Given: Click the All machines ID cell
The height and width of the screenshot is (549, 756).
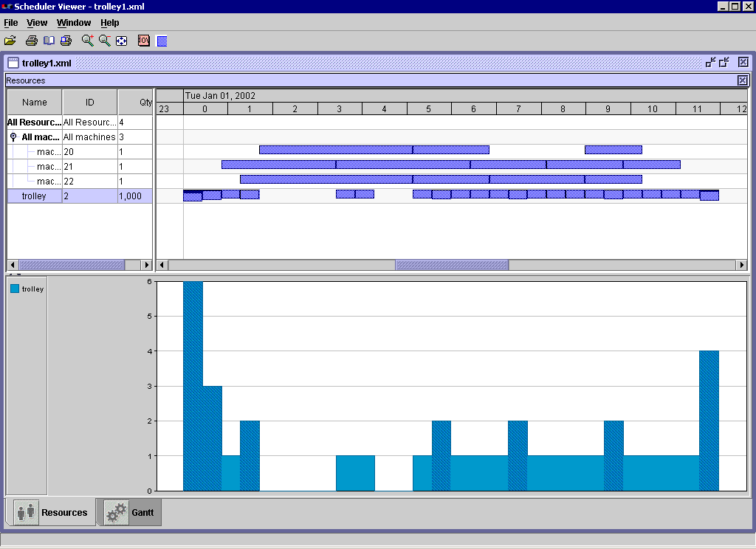Looking at the screenshot, I should coord(89,137).
